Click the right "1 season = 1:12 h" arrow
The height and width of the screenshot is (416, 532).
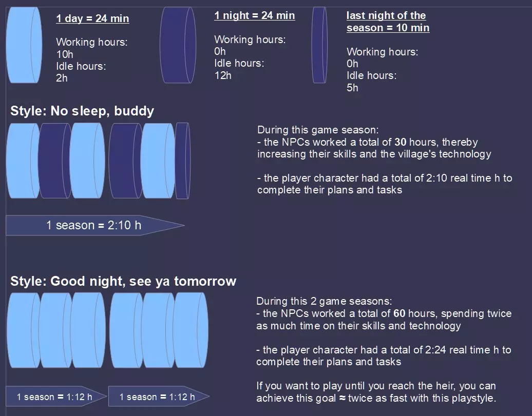tap(157, 397)
